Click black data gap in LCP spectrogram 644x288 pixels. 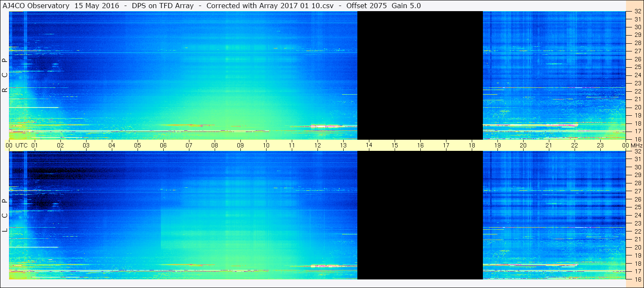420,215
